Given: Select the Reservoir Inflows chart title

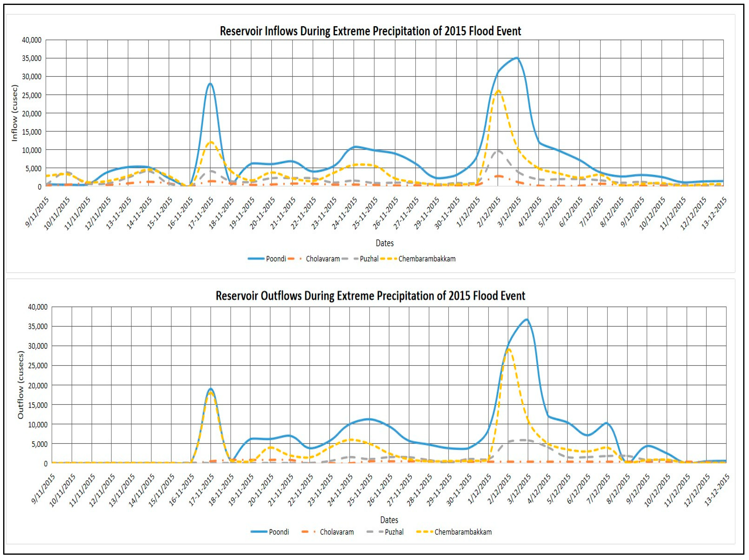Looking at the screenshot, I should (x=370, y=31).
